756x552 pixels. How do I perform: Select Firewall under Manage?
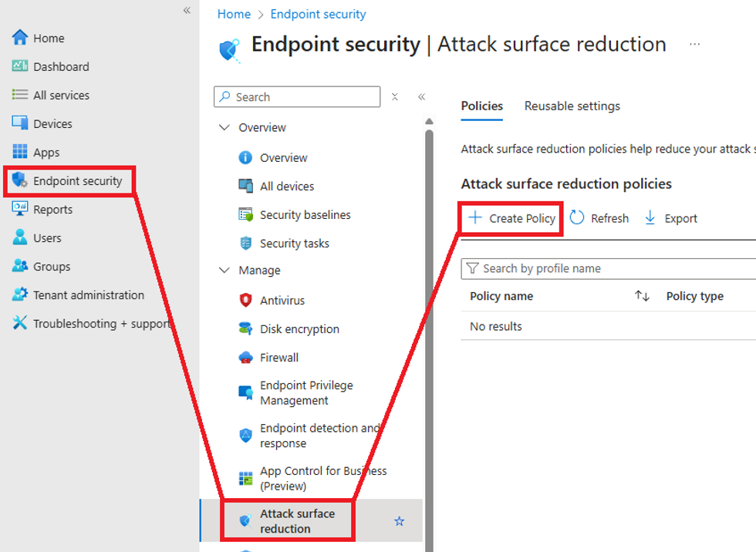point(281,357)
